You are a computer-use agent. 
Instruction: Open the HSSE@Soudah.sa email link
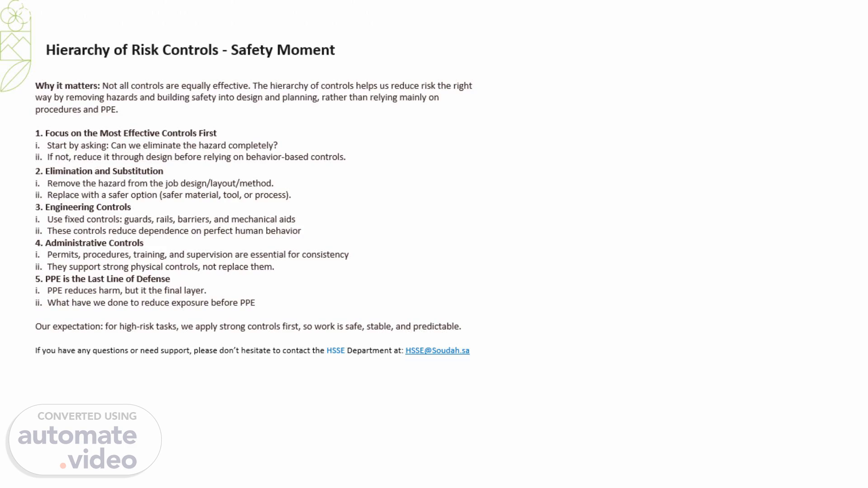(437, 350)
